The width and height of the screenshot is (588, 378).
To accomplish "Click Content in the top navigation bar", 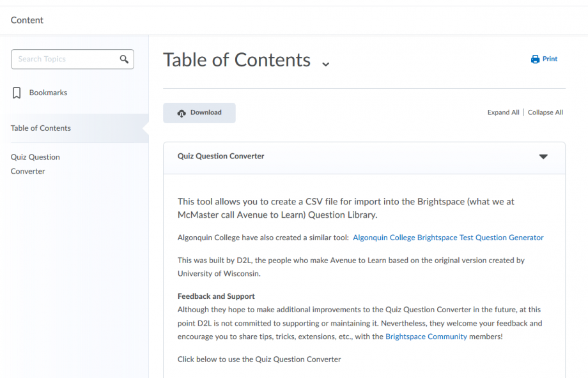I will pyautogui.click(x=27, y=20).
